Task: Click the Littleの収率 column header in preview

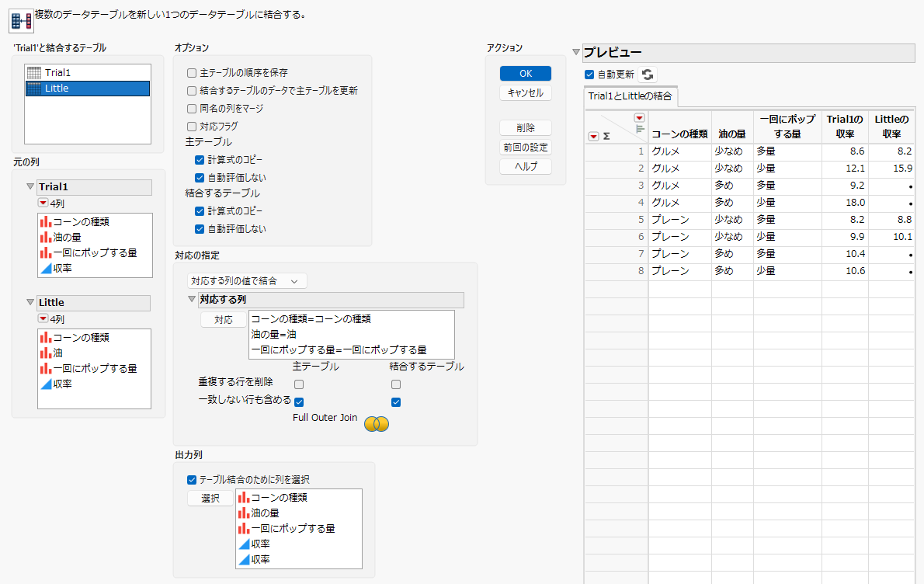Action: coord(891,127)
